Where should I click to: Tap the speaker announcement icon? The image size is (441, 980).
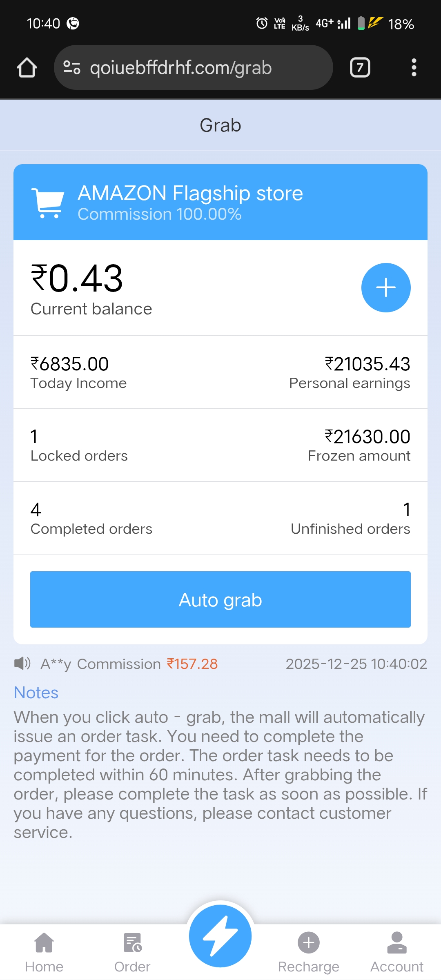(x=22, y=664)
